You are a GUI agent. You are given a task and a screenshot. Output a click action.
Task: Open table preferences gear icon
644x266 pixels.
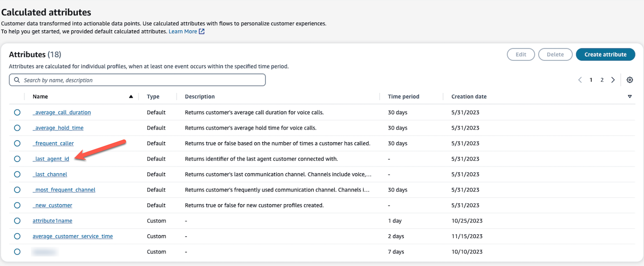point(630,80)
